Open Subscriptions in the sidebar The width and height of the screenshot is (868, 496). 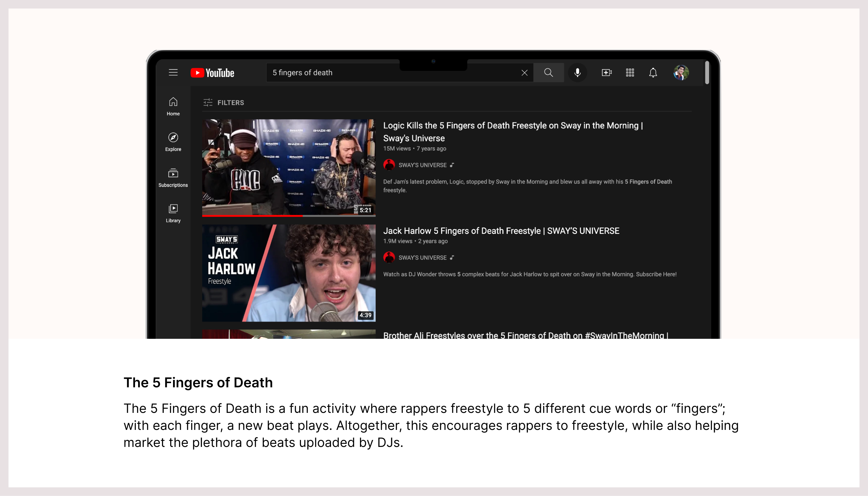coord(173,178)
